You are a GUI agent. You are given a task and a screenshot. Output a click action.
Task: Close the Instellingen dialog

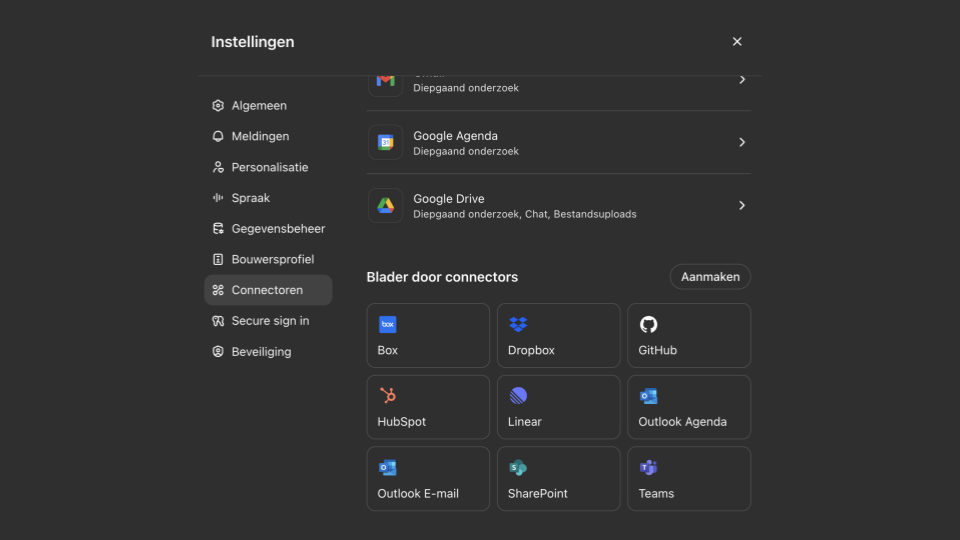737,42
